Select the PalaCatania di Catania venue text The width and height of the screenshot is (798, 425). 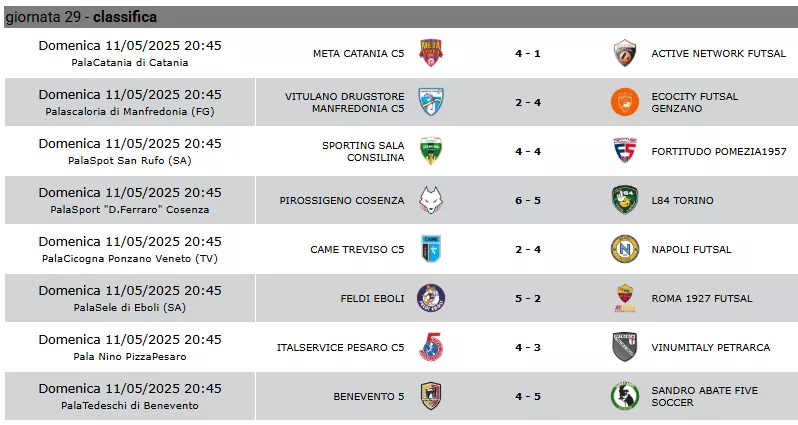pos(130,63)
